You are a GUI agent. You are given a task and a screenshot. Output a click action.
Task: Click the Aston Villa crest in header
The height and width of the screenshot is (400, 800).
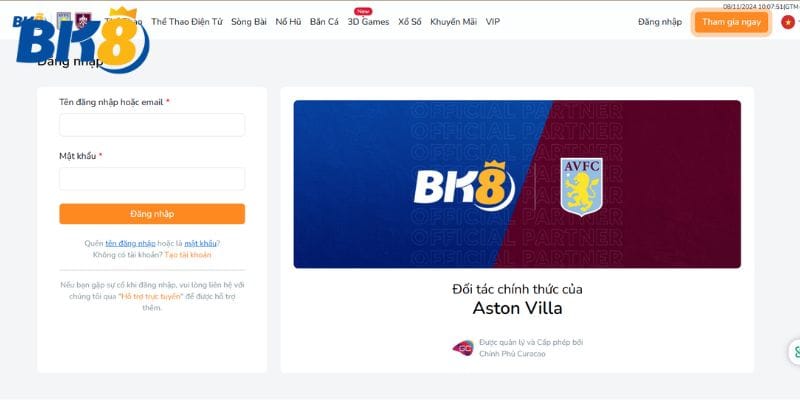point(64,20)
